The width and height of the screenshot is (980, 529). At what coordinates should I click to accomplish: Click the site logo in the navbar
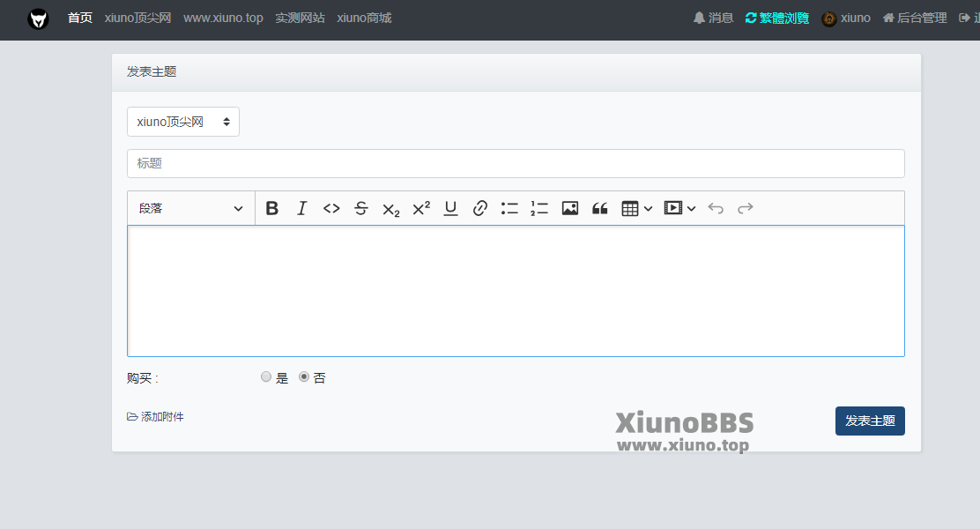(x=38, y=19)
